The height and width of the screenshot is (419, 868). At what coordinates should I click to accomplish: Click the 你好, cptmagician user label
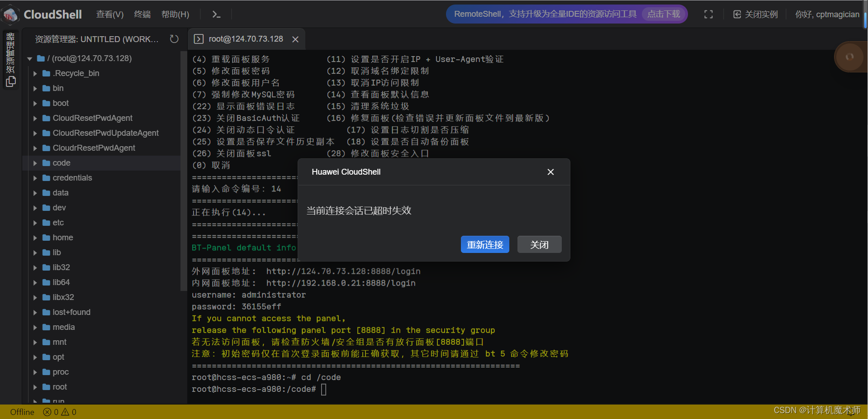pos(827,14)
